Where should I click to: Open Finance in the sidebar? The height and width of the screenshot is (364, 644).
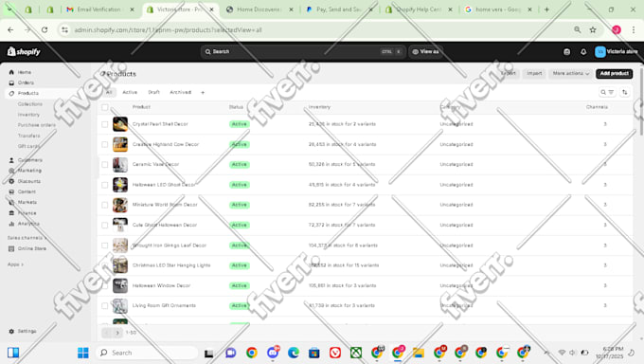[27, 213]
